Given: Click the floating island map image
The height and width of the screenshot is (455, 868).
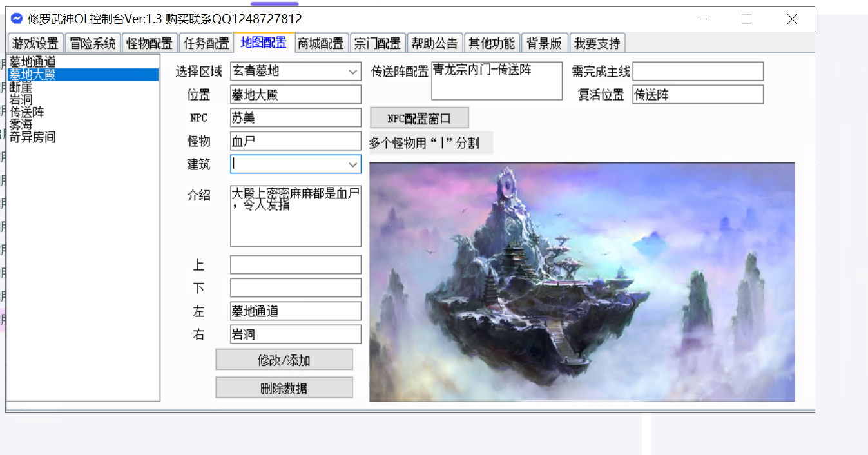Looking at the screenshot, I should click(581, 282).
